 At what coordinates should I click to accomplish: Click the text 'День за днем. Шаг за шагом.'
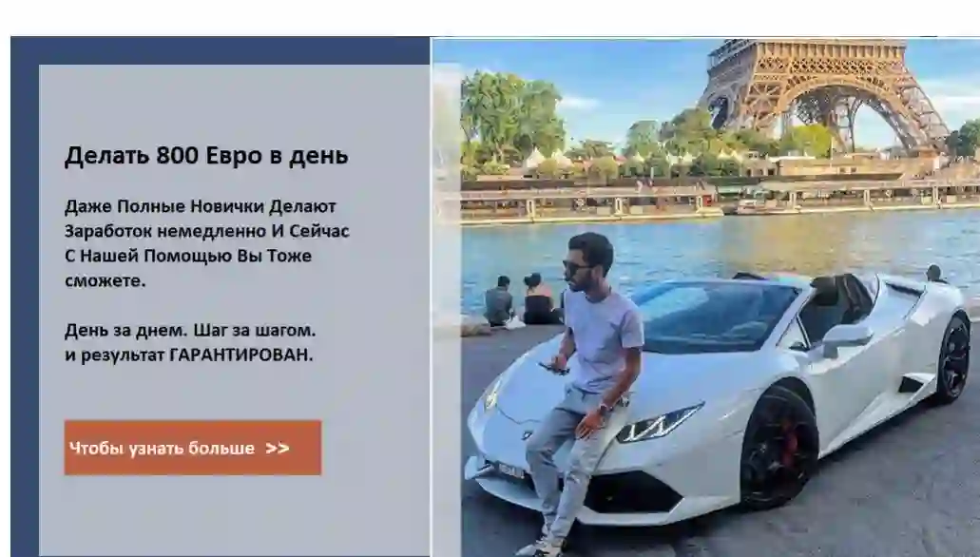(x=190, y=330)
